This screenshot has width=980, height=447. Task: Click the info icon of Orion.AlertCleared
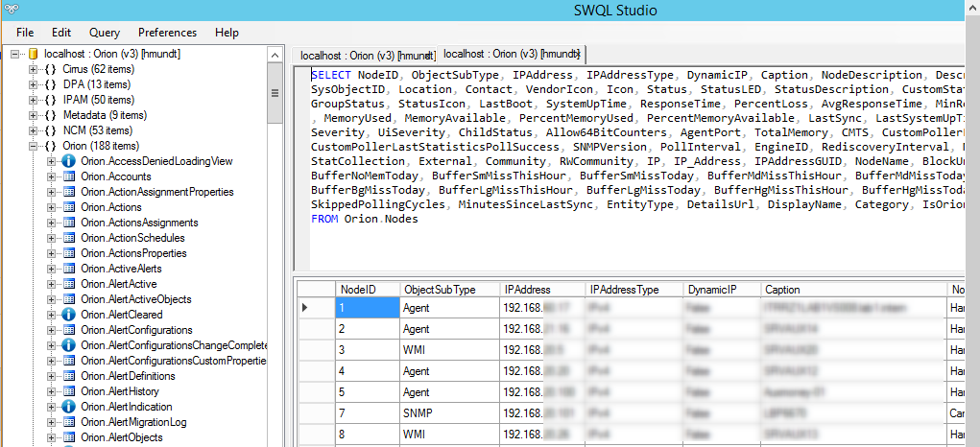pos(69,315)
